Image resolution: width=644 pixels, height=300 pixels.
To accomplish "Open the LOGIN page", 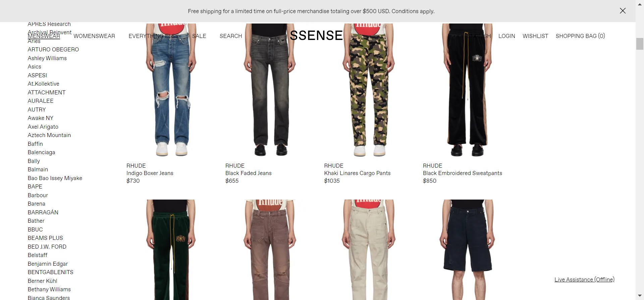I will tap(506, 36).
